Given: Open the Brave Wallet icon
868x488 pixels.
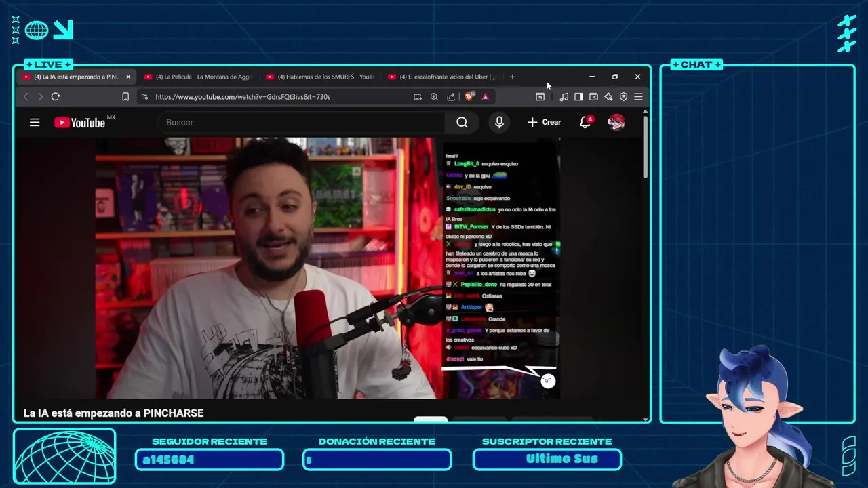Looking at the screenshot, I should [593, 97].
